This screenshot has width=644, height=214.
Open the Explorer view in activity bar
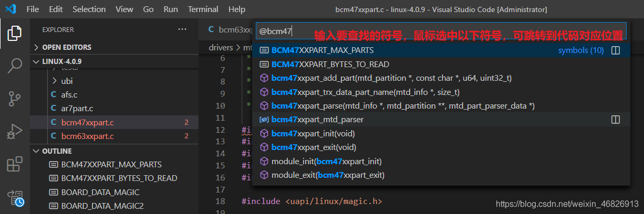pyautogui.click(x=15, y=34)
